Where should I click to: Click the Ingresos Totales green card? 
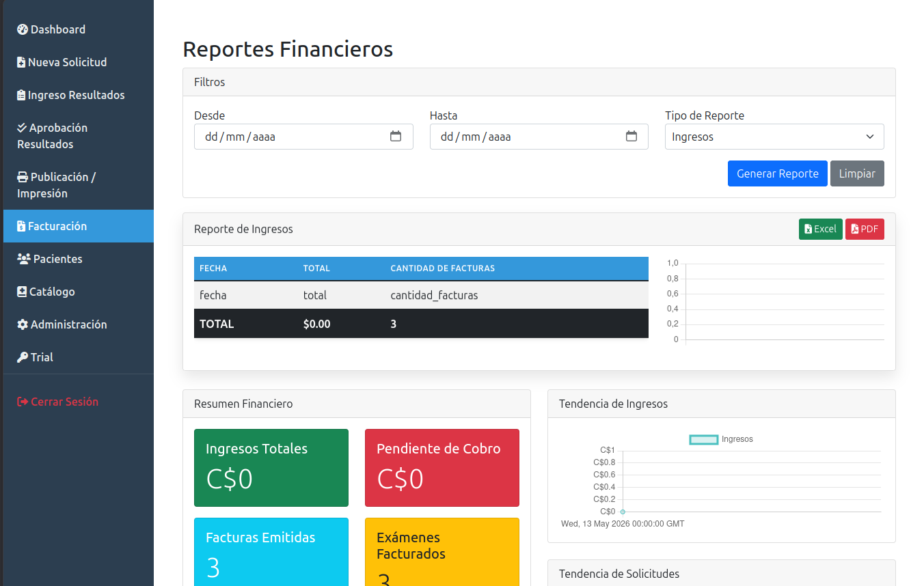(x=271, y=468)
